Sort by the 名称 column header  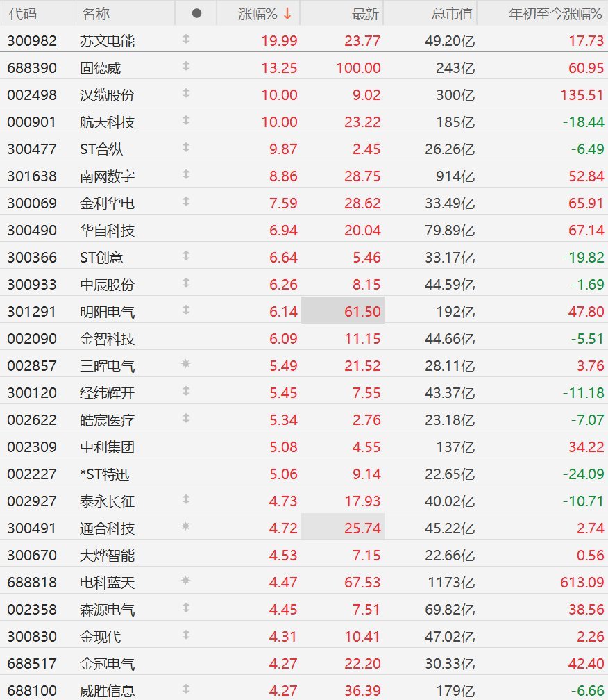pos(96,14)
